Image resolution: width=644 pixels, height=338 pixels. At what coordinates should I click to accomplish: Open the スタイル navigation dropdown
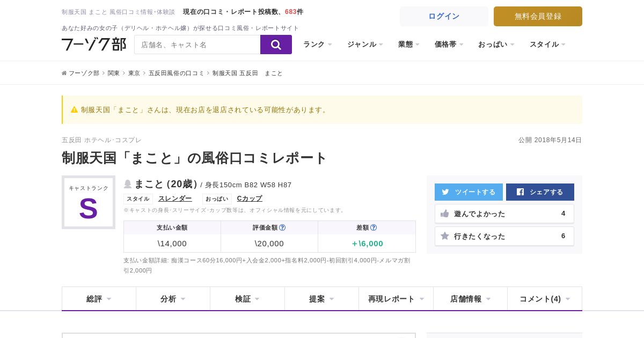[547, 45]
